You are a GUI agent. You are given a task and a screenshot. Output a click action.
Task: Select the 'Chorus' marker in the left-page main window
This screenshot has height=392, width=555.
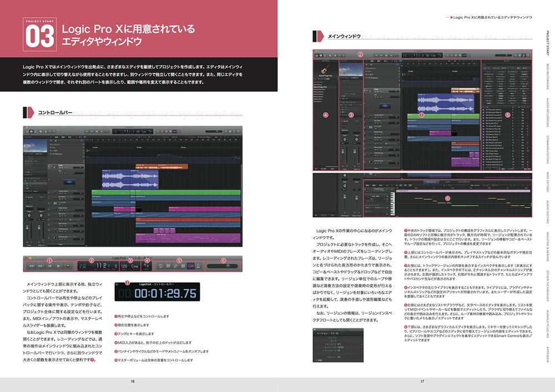click(x=183, y=148)
